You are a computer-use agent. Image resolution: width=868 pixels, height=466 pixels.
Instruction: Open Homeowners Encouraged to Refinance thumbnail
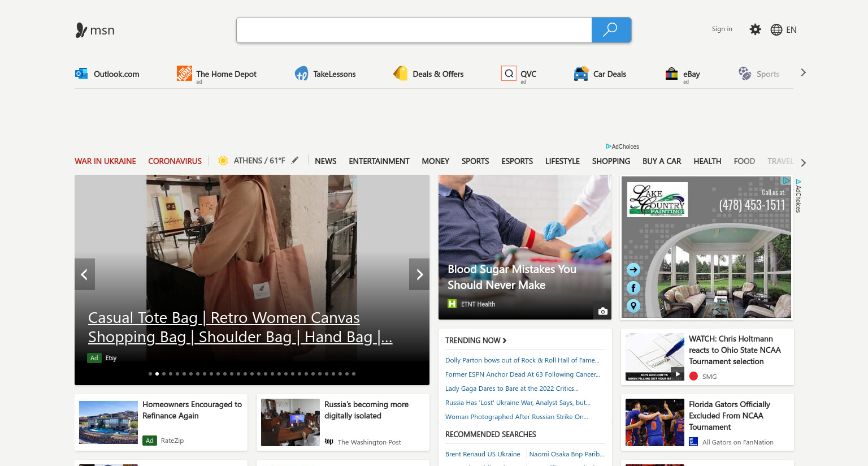pyautogui.click(x=108, y=422)
